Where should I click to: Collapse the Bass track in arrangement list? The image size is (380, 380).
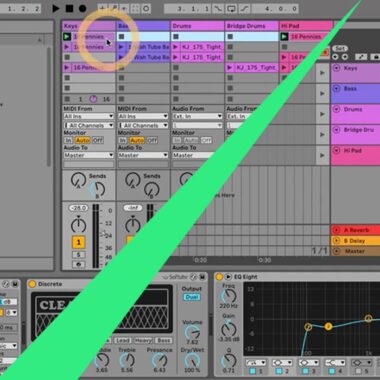pos(336,89)
